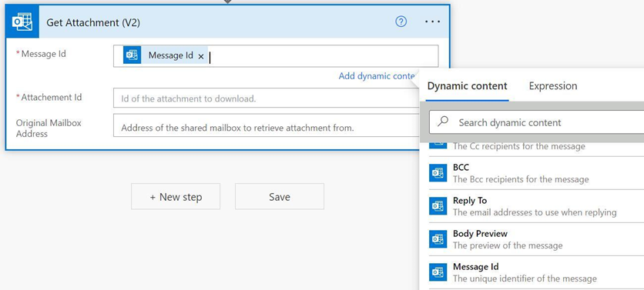Click 'The Bcc recipients for the message' description
The width and height of the screenshot is (644, 290).
521,179
